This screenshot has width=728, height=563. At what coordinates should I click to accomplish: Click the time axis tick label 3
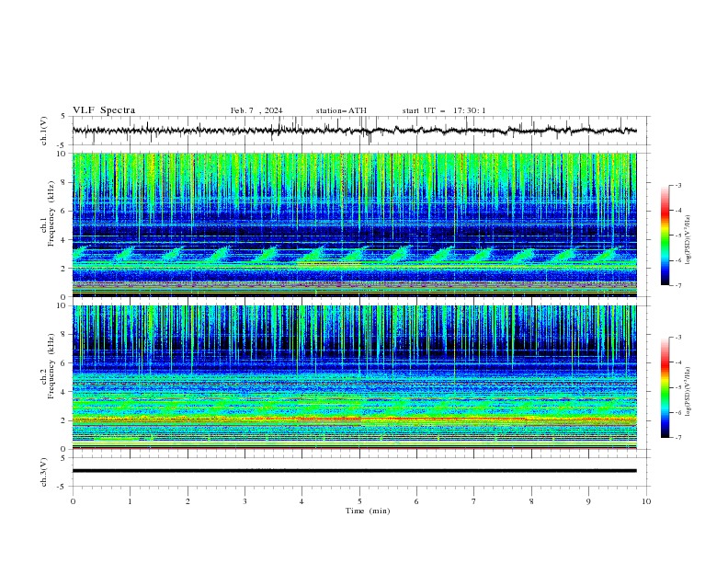point(245,501)
